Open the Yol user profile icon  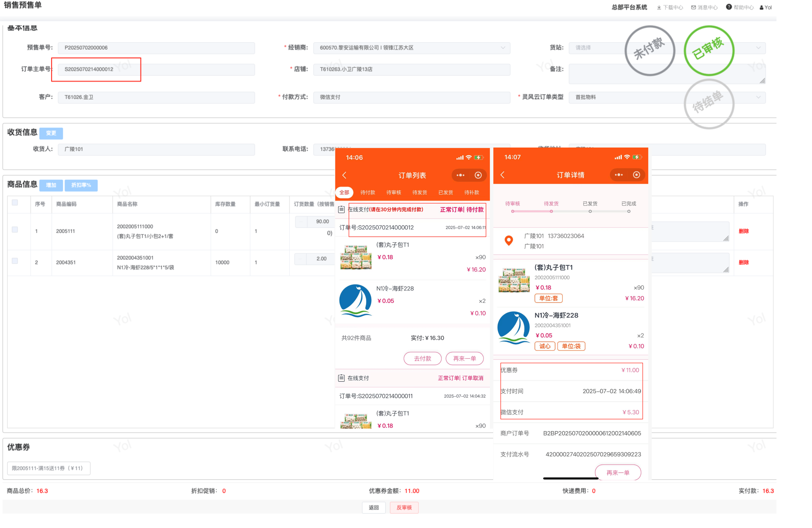coord(761,8)
